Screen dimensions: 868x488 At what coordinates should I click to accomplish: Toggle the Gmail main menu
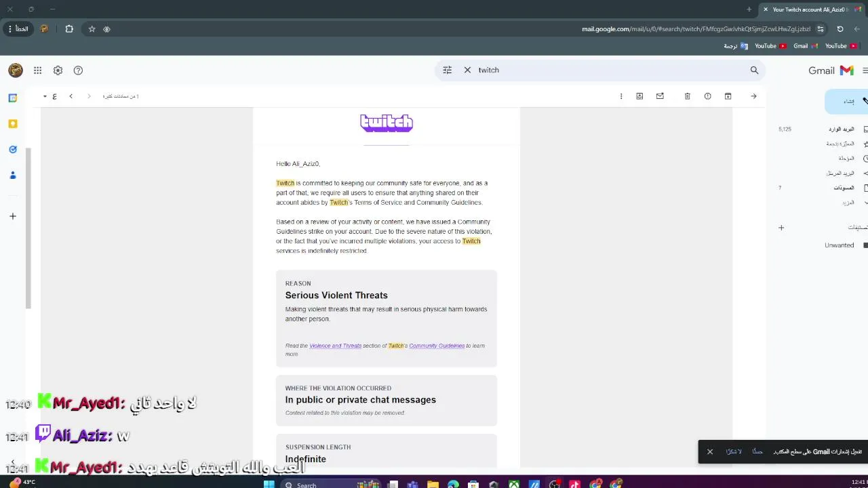865,70
